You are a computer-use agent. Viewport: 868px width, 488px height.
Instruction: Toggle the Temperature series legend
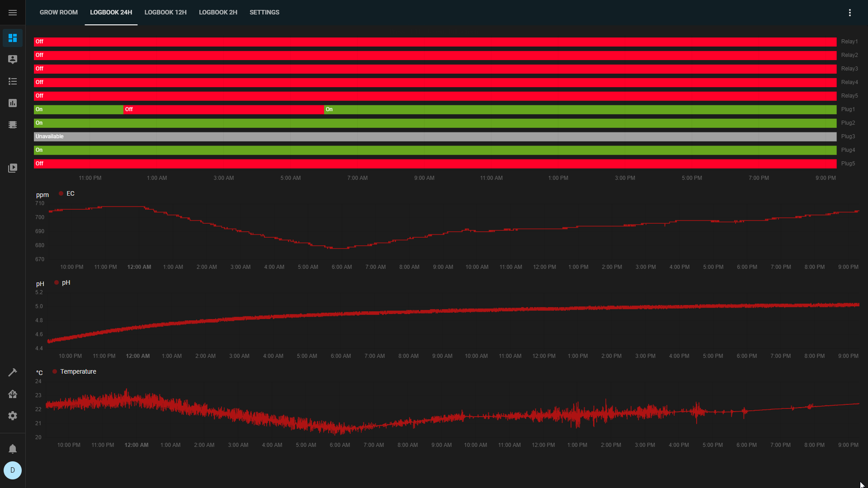[x=75, y=371]
